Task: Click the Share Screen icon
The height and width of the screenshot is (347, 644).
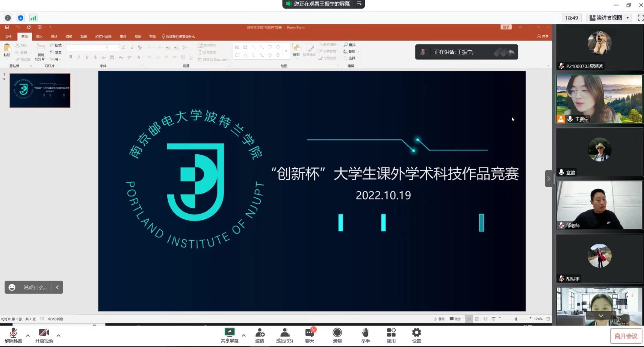Action: 229,333
